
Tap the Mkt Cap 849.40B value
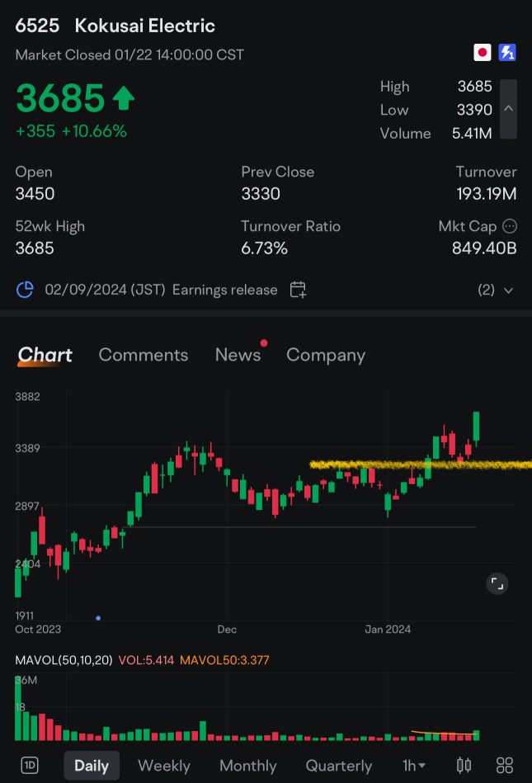(484, 248)
